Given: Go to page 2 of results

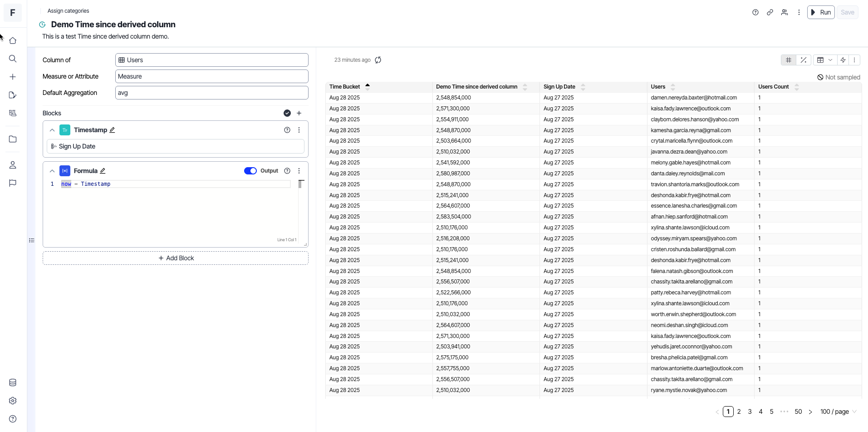Looking at the screenshot, I should point(739,412).
